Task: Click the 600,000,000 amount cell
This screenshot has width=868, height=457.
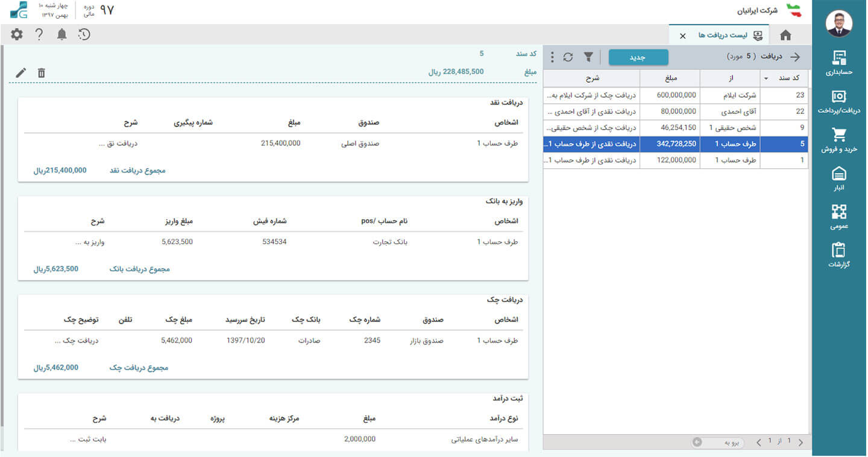Action: pos(670,95)
